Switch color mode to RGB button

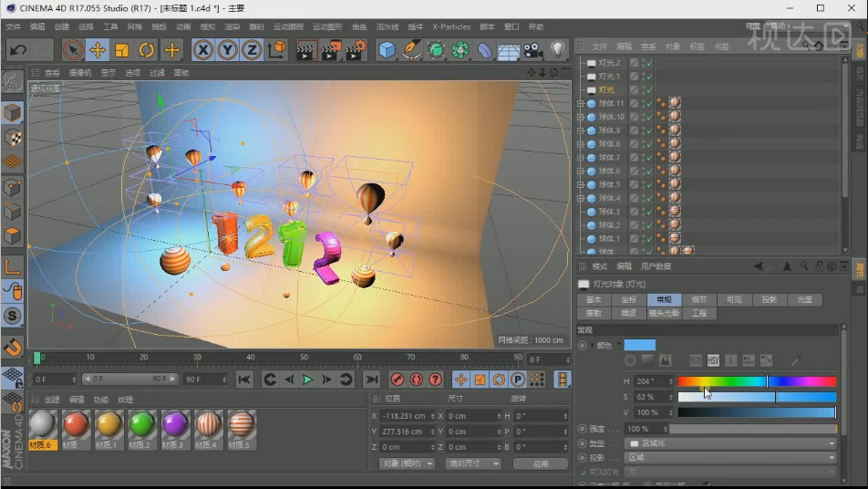(x=696, y=361)
